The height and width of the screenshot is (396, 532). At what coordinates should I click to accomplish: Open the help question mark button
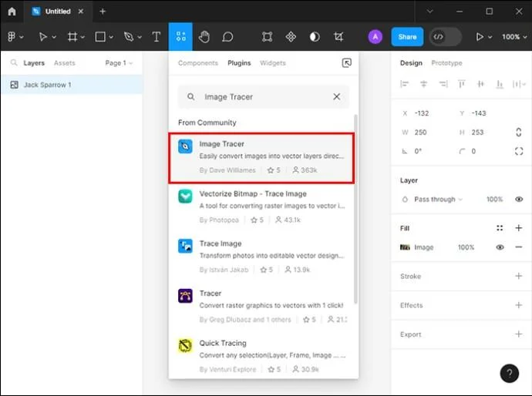pyautogui.click(x=510, y=374)
